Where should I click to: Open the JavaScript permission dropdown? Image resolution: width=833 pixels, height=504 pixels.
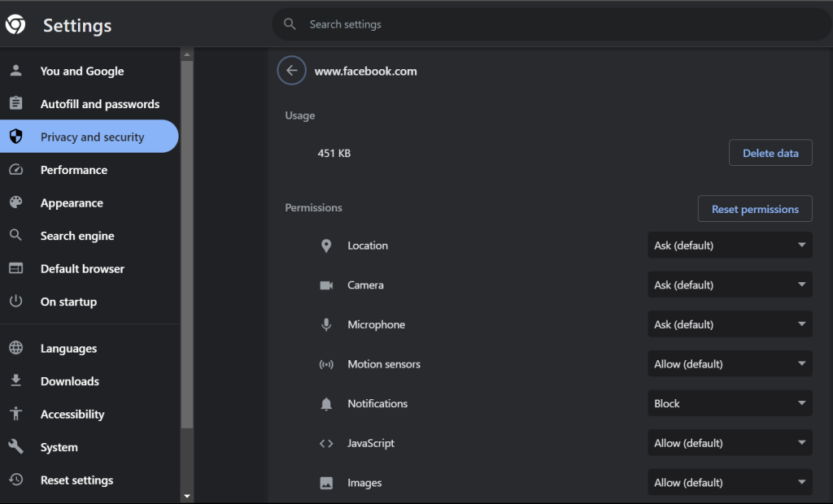click(x=730, y=443)
